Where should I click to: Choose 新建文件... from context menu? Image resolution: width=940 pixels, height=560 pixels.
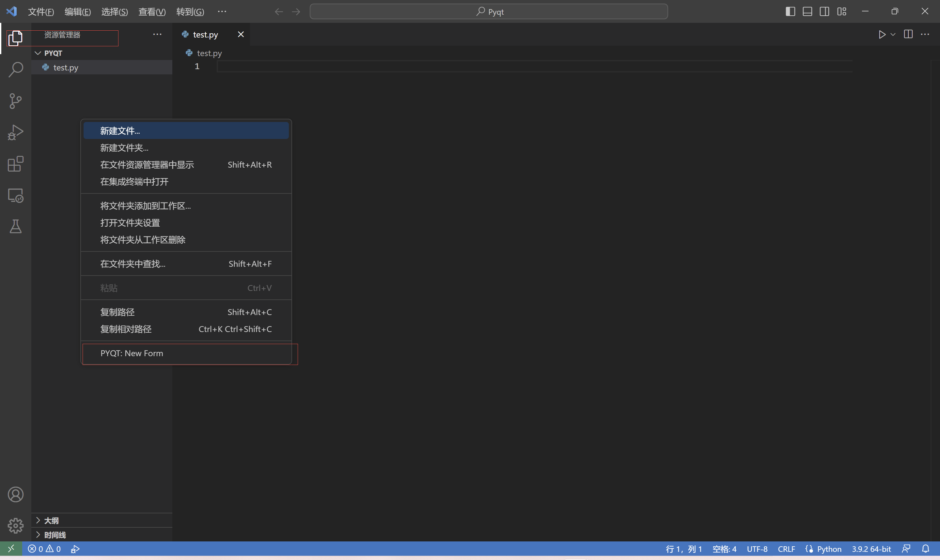click(x=186, y=130)
